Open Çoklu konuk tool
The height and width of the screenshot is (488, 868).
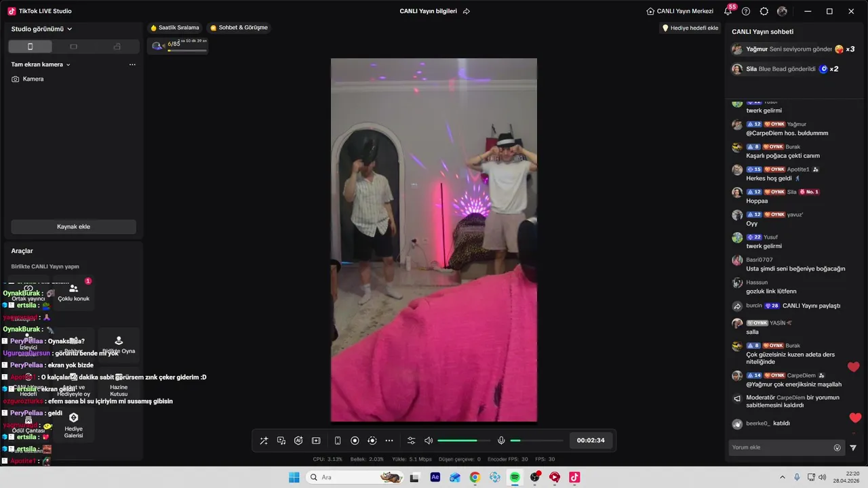tap(73, 293)
